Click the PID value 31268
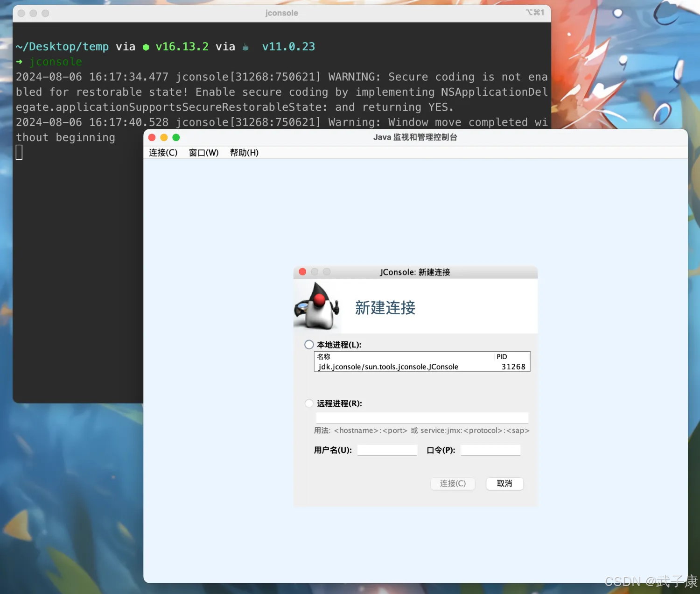This screenshot has width=700, height=594. click(x=513, y=367)
